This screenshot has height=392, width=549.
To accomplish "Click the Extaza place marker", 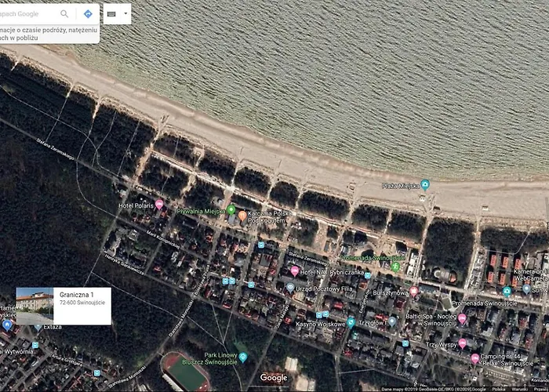I will [x=38, y=327].
